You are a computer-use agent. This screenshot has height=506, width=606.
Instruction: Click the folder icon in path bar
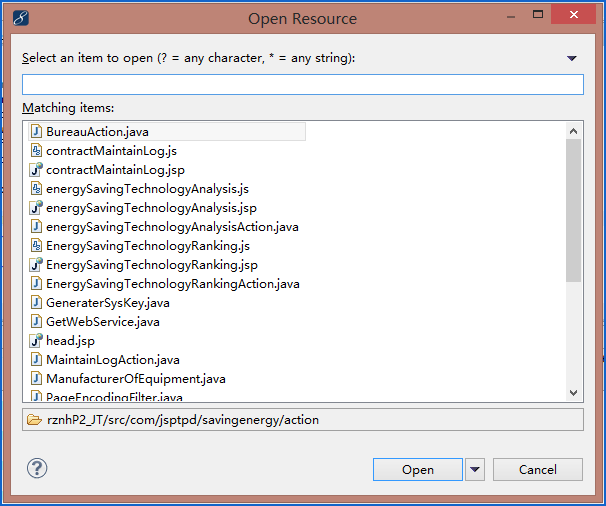coord(34,420)
